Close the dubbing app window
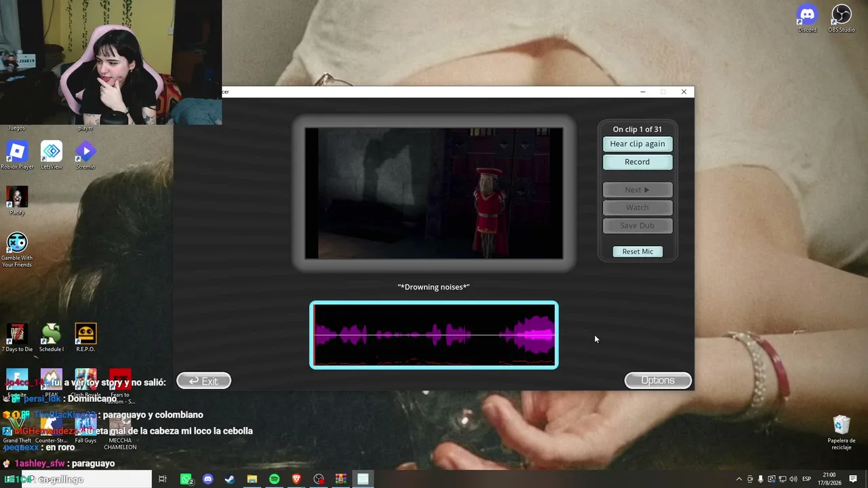This screenshot has height=488, width=868. pyautogui.click(x=684, y=92)
